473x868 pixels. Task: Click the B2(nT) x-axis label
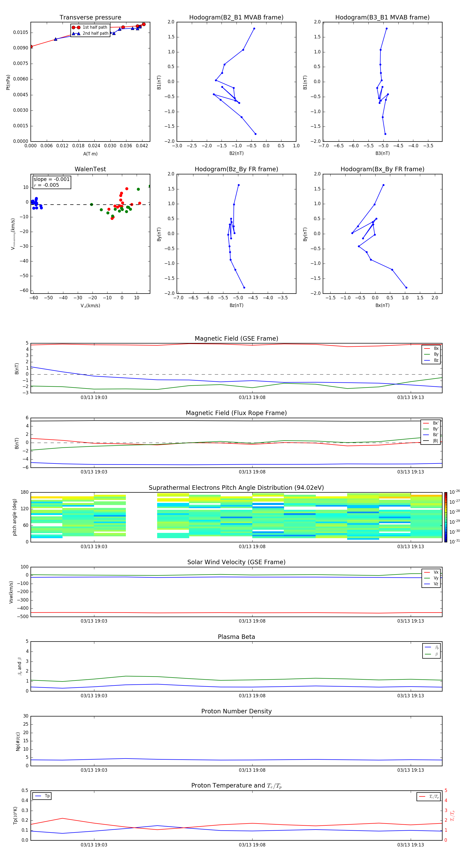[x=236, y=153]
